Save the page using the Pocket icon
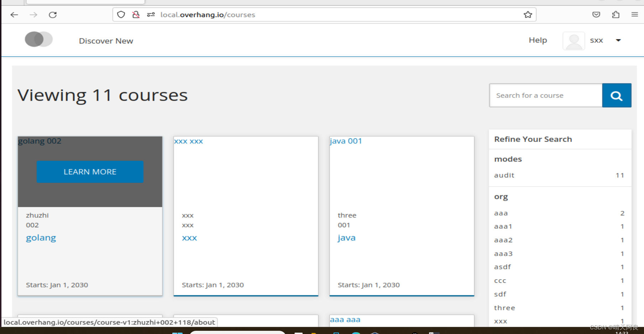 click(596, 15)
